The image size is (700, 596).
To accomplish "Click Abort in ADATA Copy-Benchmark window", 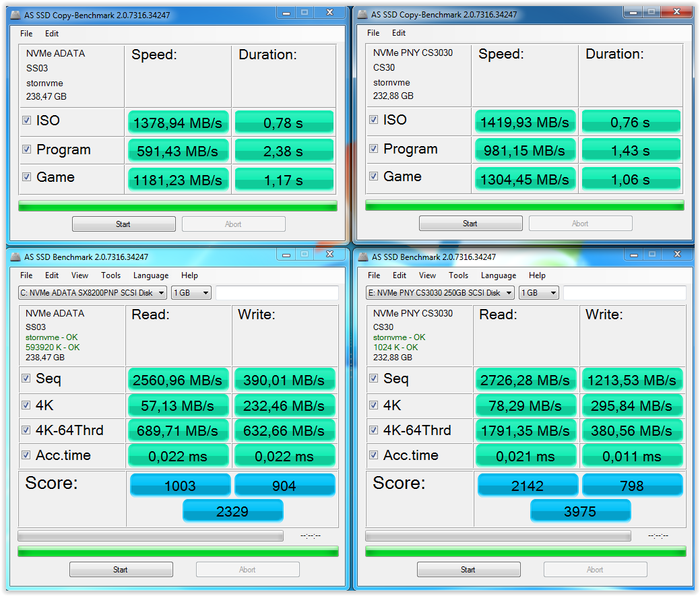I will [x=234, y=224].
